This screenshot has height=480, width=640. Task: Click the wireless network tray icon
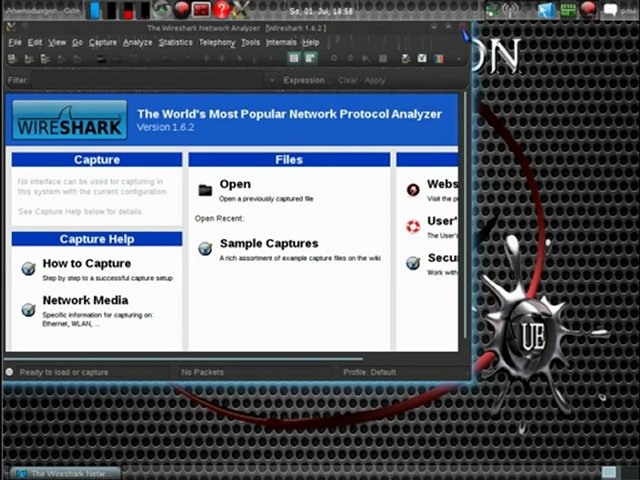pos(510,10)
